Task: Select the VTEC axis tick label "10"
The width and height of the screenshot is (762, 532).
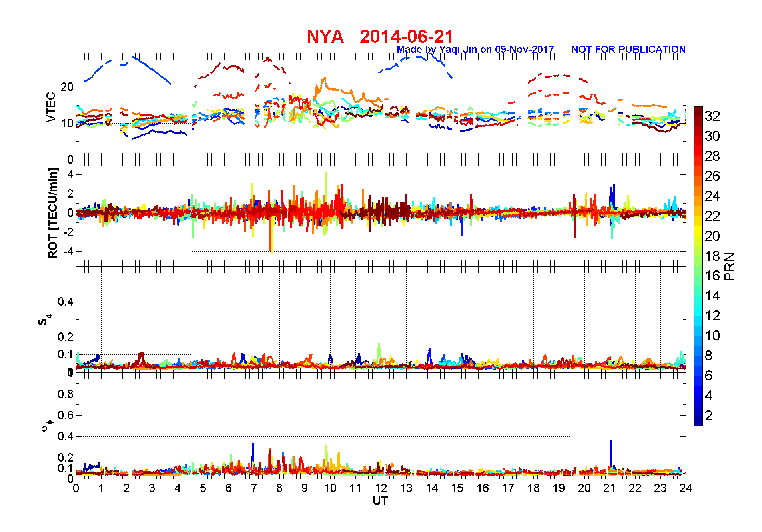Action: pyautogui.click(x=67, y=123)
